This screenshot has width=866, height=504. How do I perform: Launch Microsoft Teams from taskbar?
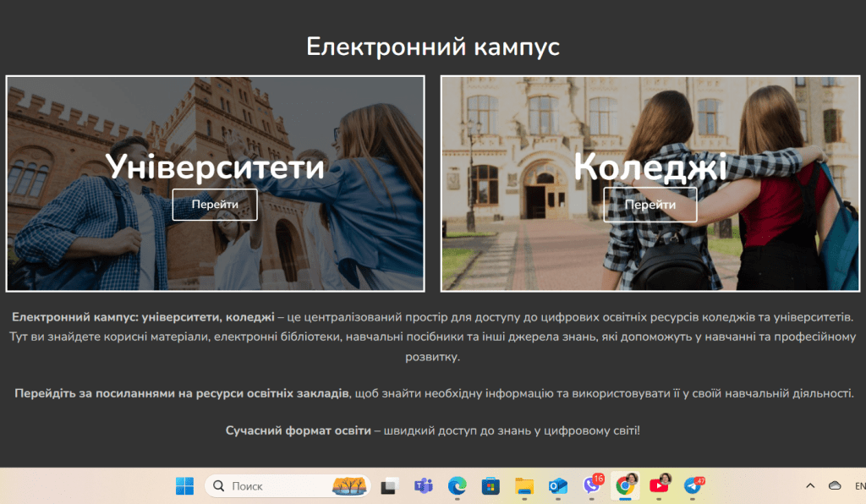coord(423,486)
